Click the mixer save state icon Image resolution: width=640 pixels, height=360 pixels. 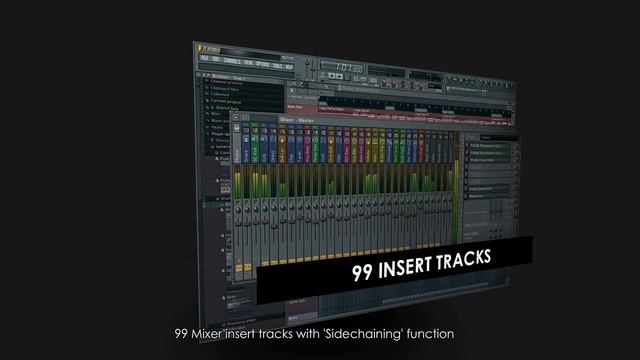click(237, 128)
